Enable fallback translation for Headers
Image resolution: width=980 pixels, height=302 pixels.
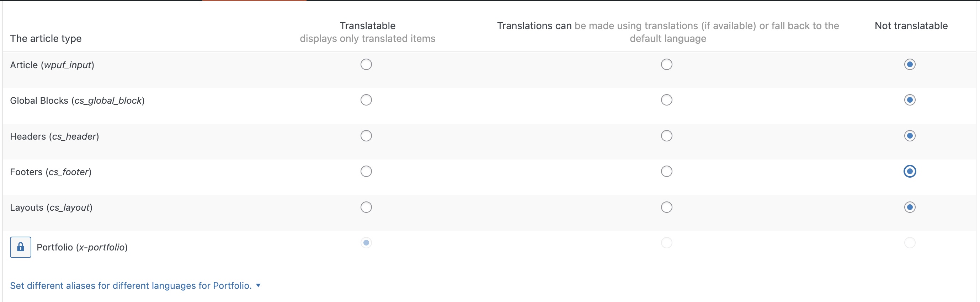click(666, 136)
